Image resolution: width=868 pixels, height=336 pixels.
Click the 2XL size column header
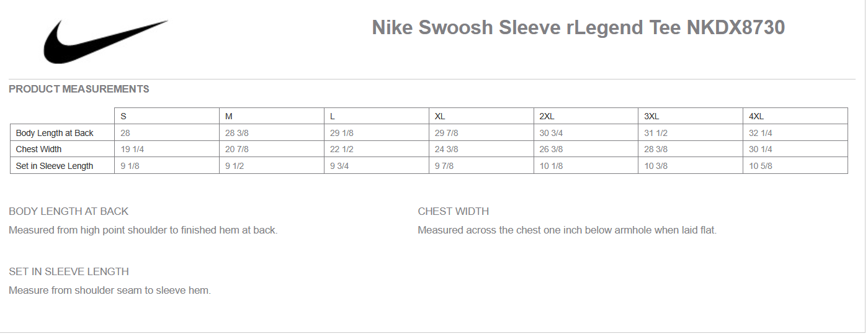[547, 117]
